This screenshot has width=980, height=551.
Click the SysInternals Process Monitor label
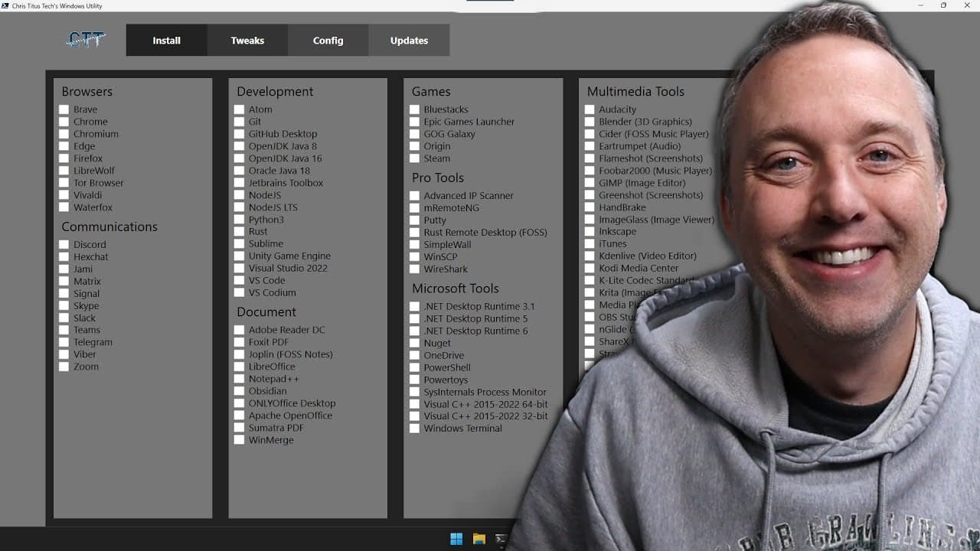[485, 392]
